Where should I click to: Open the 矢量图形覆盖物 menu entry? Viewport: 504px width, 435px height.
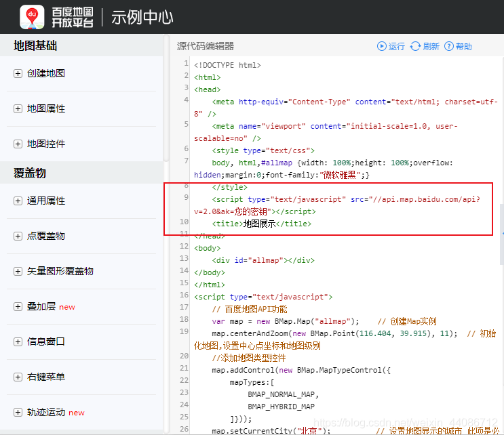point(60,271)
